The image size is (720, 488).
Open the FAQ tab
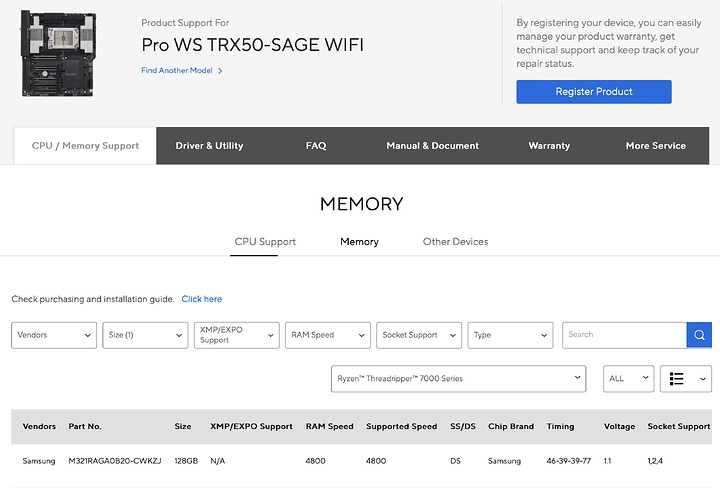coord(316,146)
